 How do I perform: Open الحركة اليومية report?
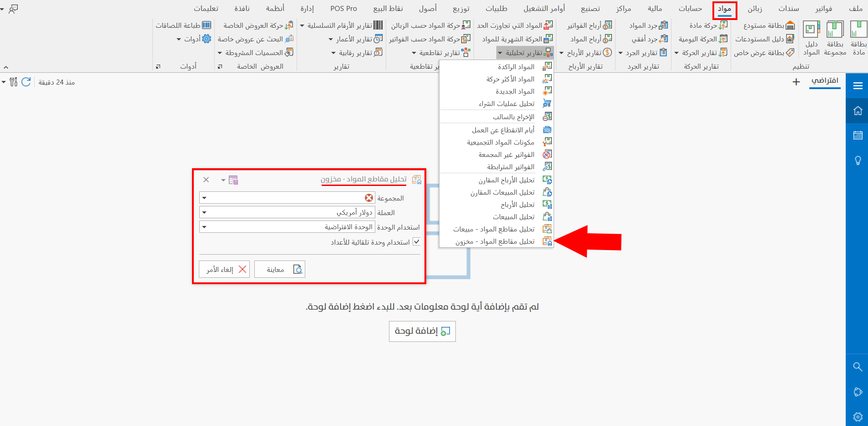pos(703,39)
